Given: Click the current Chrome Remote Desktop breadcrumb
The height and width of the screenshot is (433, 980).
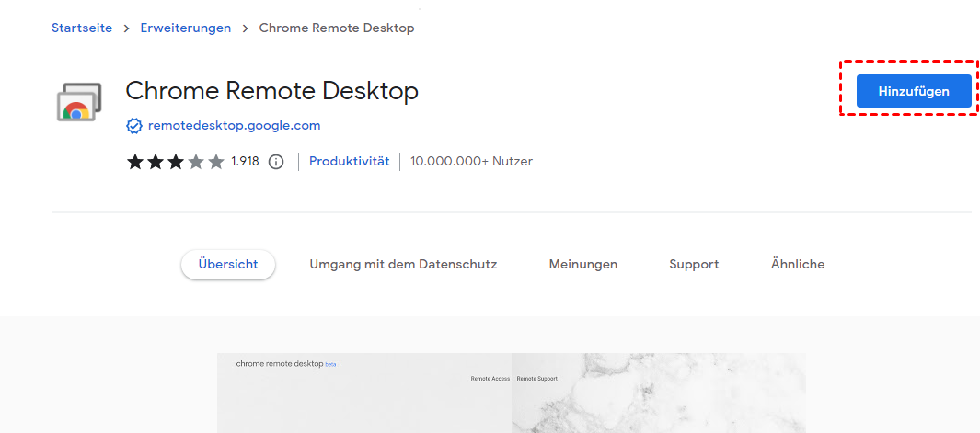Looking at the screenshot, I should pyautogui.click(x=337, y=28).
